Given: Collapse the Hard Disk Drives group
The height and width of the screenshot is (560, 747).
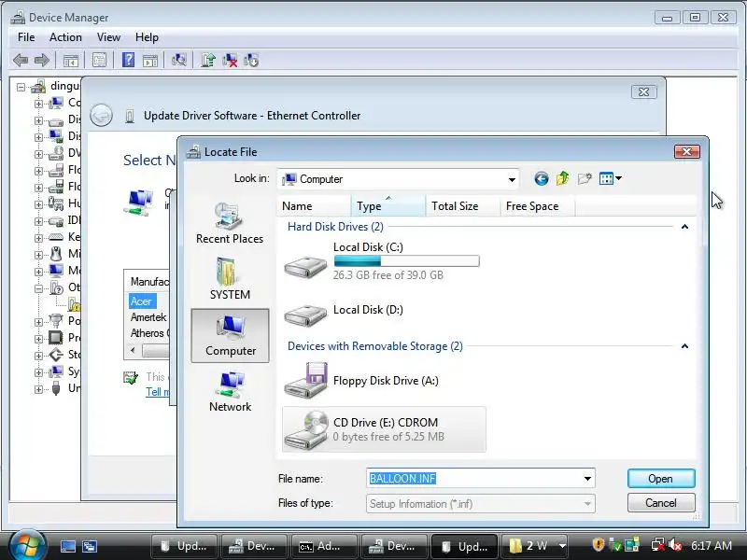Looking at the screenshot, I should [x=684, y=227].
